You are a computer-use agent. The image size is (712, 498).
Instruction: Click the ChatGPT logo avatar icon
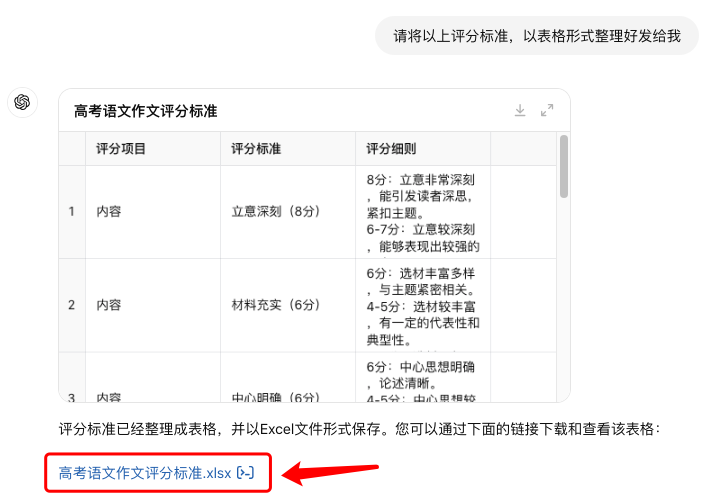(22, 102)
